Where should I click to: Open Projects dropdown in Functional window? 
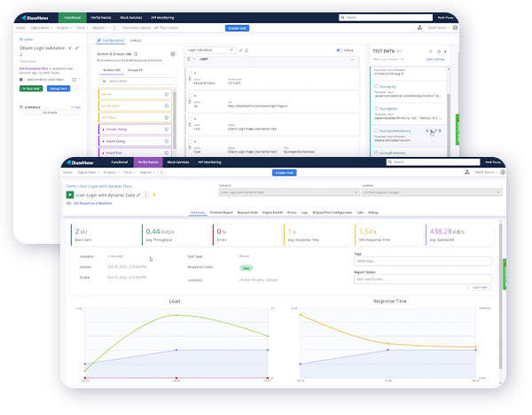[65, 27]
